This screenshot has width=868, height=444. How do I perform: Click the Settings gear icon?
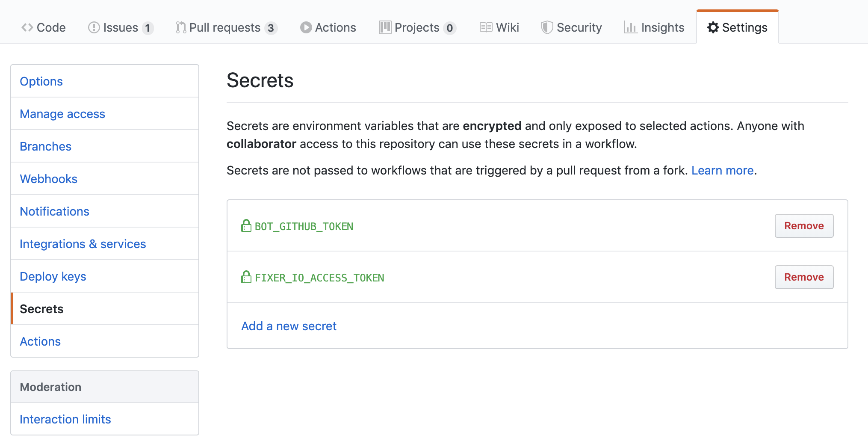(x=713, y=28)
